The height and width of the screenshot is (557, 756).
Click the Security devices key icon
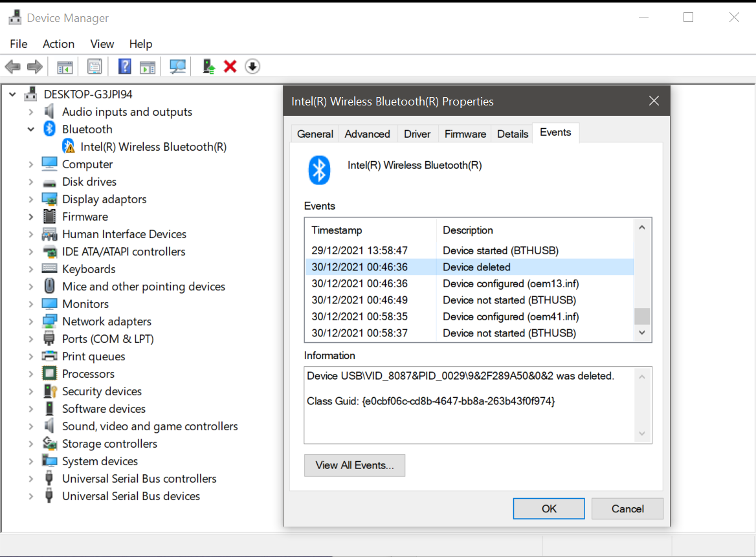coord(50,391)
